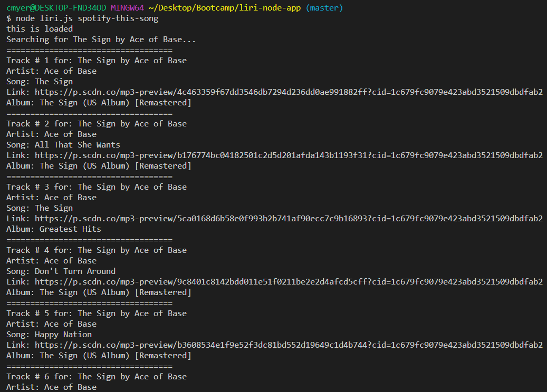Click the Artist line under Track # 3
Viewport: 547px width, 392px height.
tap(52, 198)
